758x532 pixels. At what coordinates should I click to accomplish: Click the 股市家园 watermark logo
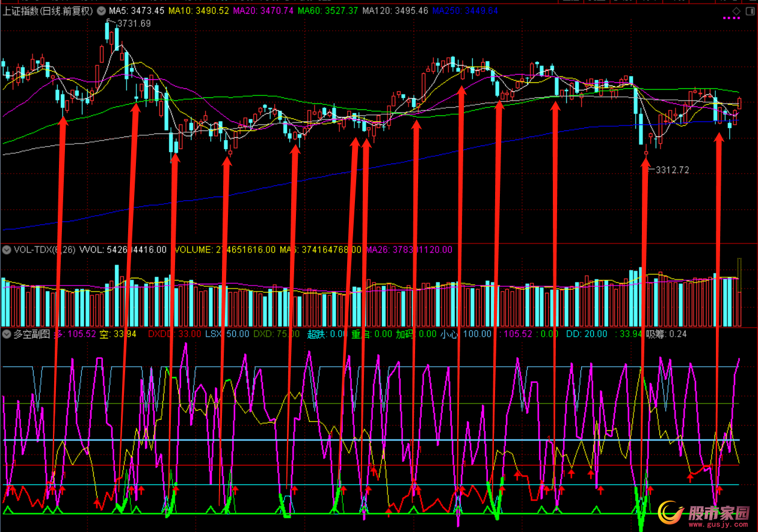coord(704,513)
